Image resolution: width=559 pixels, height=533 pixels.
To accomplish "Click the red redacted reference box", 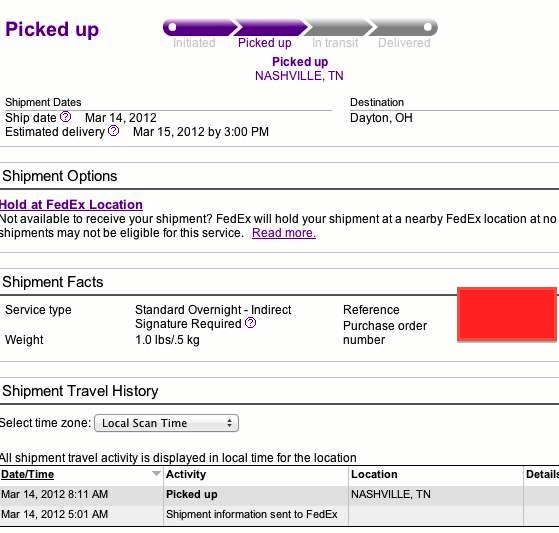I will click(x=507, y=314).
